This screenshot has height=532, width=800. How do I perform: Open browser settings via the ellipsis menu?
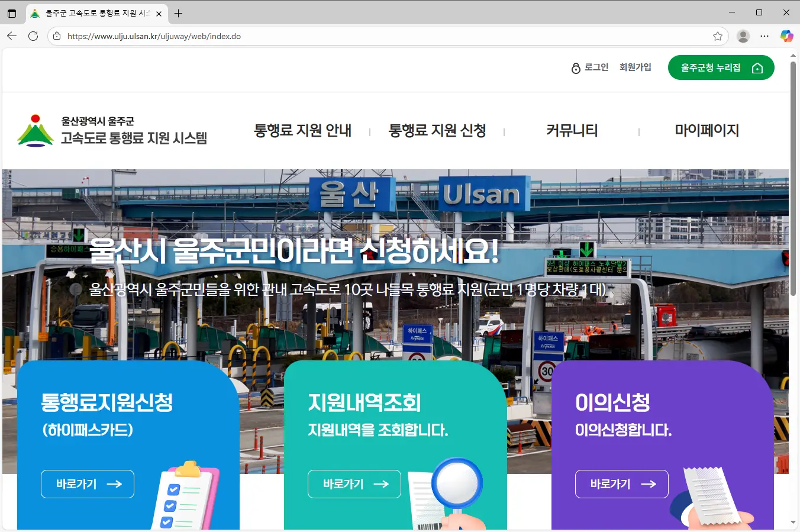coord(764,36)
